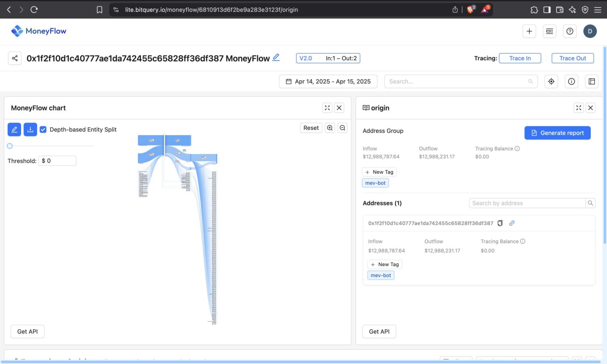
Task: Adjust the threshold slider handle
Action: (x=10, y=146)
